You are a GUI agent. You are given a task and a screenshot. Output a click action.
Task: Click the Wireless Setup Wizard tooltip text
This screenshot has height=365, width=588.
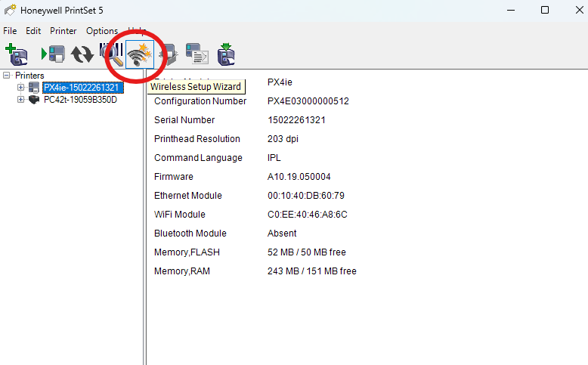[x=196, y=87]
